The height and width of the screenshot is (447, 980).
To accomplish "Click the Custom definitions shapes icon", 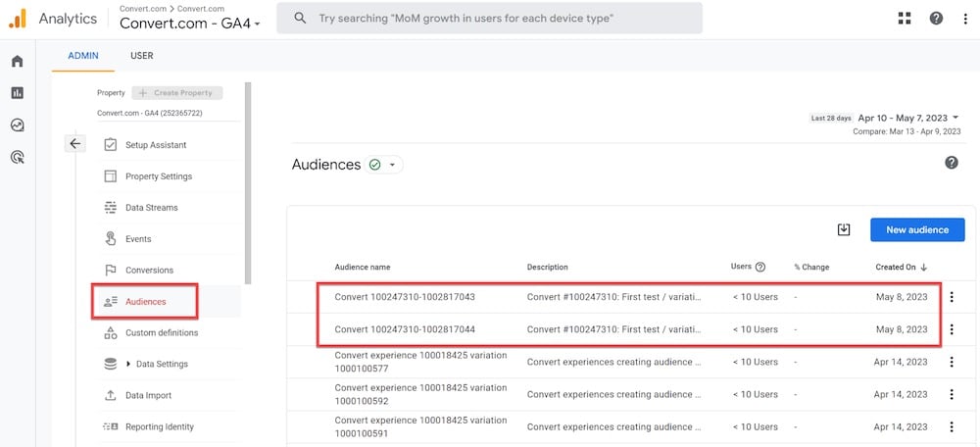I will [111, 332].
